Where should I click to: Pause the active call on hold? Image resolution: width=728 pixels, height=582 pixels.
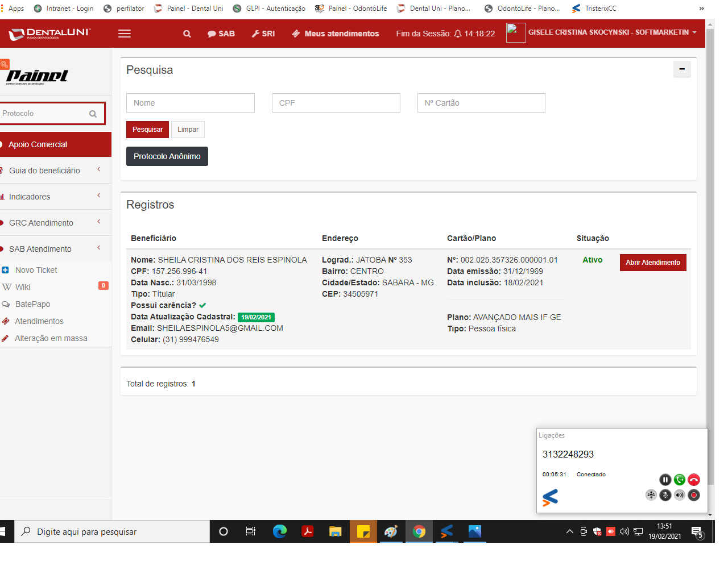[x=665, y=480]
